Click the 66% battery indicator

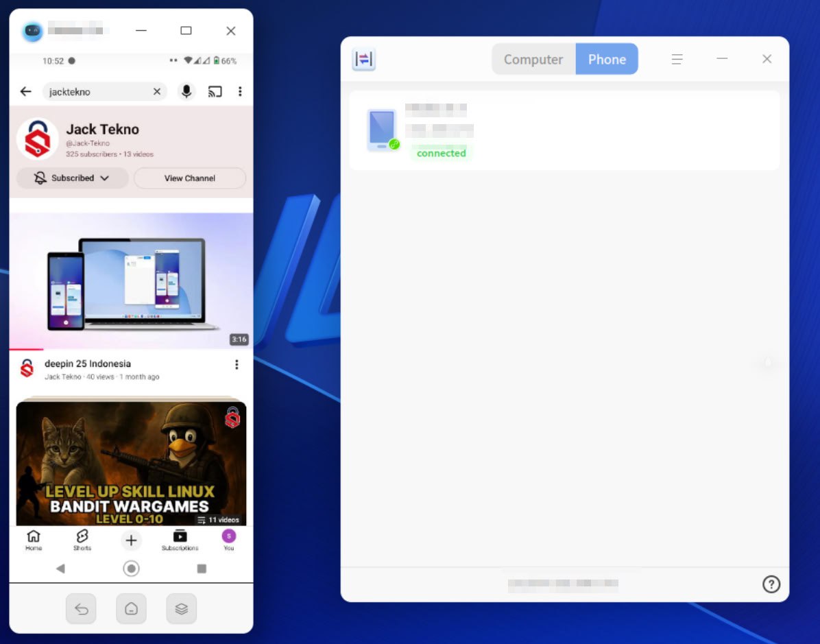point(225,60)
